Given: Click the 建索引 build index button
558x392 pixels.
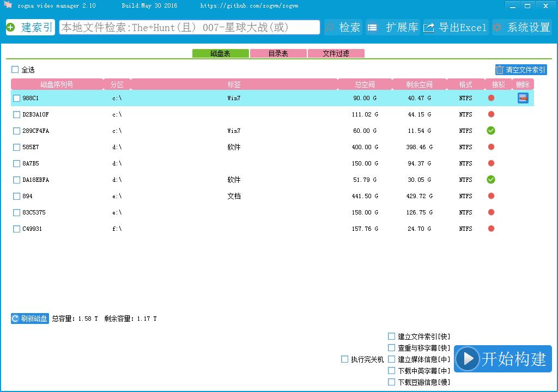Looking at the screenshot, I should point(31,27).
